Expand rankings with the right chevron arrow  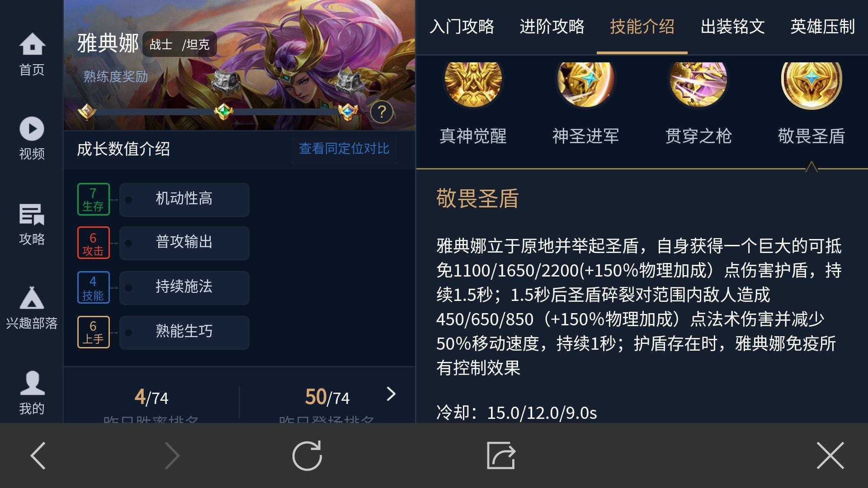[x=391, y=394]
